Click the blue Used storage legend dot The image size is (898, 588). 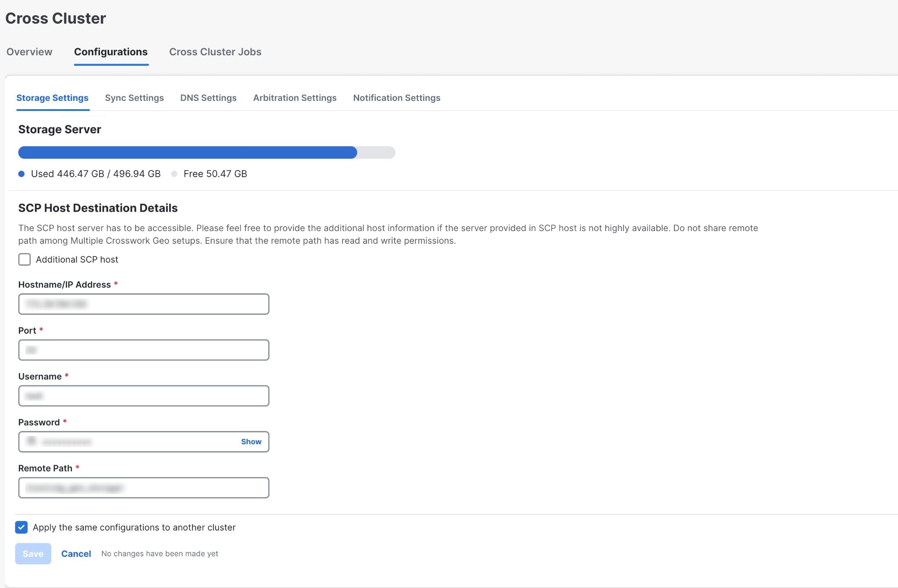(x=21, y=174)
